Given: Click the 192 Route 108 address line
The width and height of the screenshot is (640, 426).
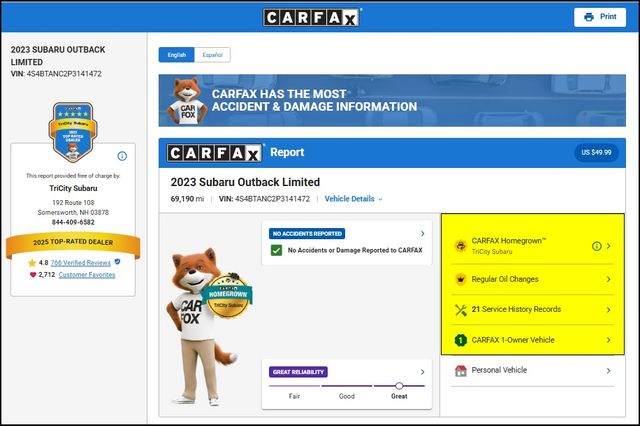Looking at the screenshot, I should [73, 202].
